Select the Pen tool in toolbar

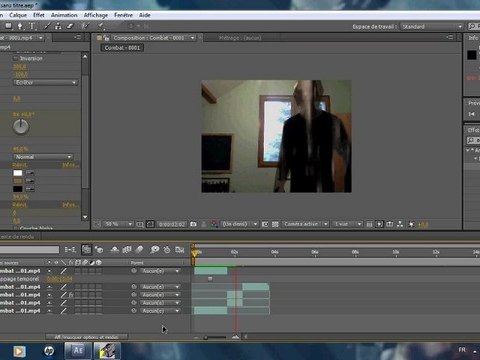click(20, 26)
